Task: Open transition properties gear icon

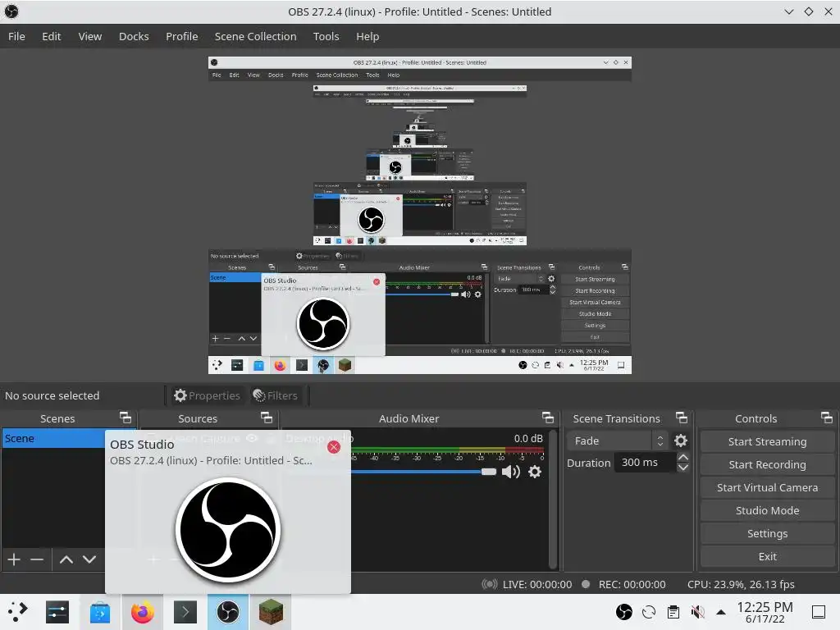Action: [680, 441]
